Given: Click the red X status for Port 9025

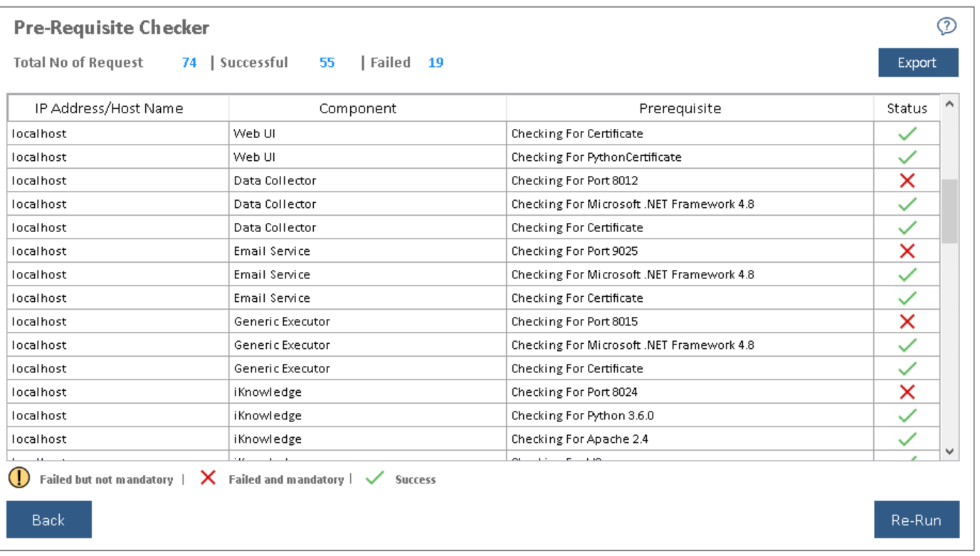Looking at the screenshot, I should (x=907, y=251).
